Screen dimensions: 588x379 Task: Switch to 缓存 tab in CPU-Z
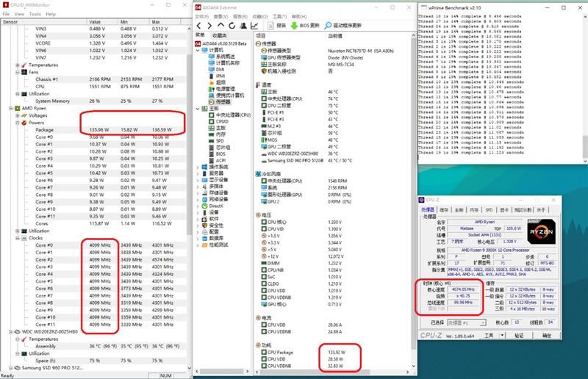(444, 210)
